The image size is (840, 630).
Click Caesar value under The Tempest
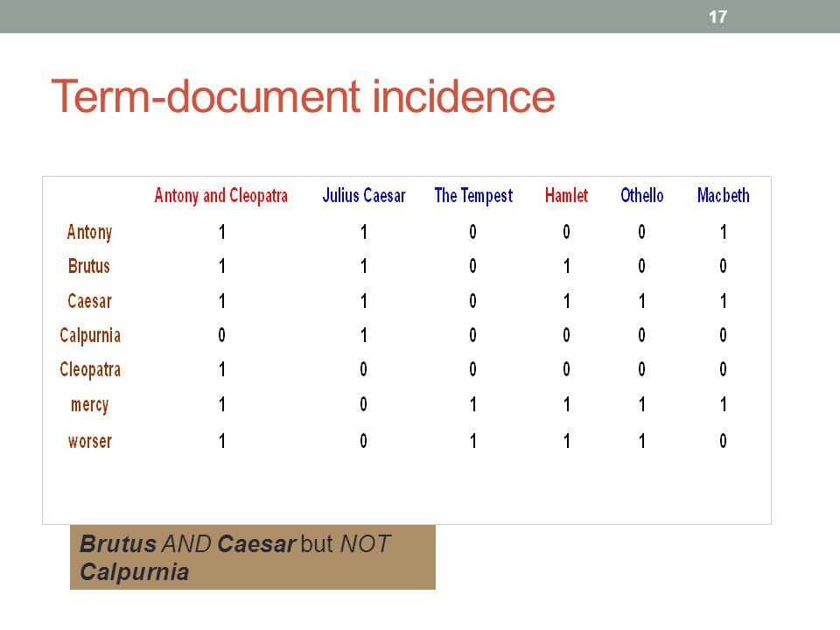[472, 301]
